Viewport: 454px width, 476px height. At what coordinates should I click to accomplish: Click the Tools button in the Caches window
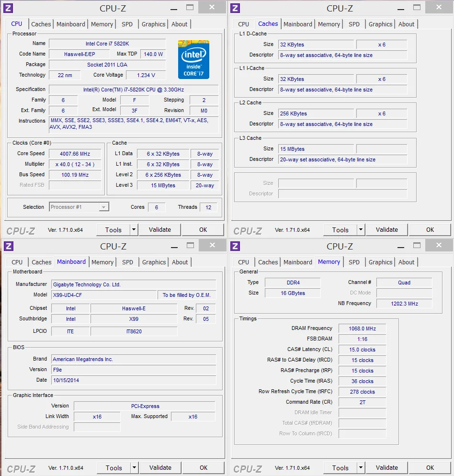(340, 230)
